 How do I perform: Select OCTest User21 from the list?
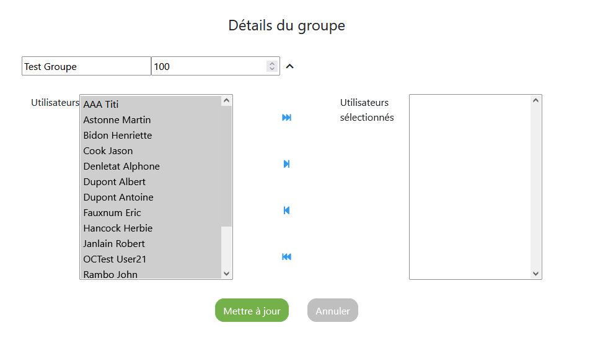(x=115, y=259)
